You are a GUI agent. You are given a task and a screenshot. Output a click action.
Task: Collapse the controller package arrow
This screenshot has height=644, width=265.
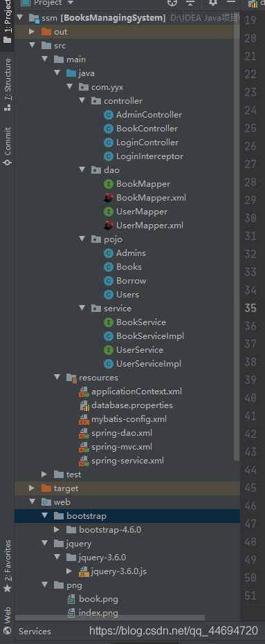click(82, 100)
